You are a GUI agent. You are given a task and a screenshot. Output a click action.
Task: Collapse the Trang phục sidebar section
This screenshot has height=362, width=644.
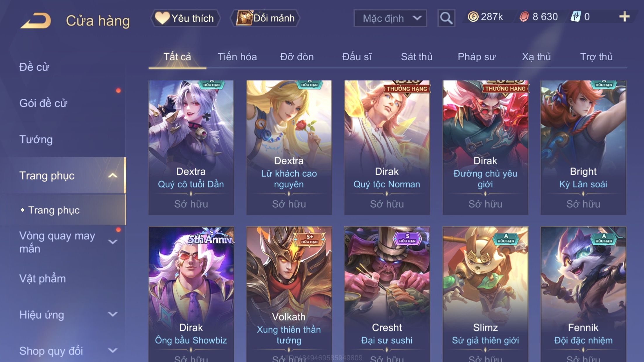coord(113,175)
